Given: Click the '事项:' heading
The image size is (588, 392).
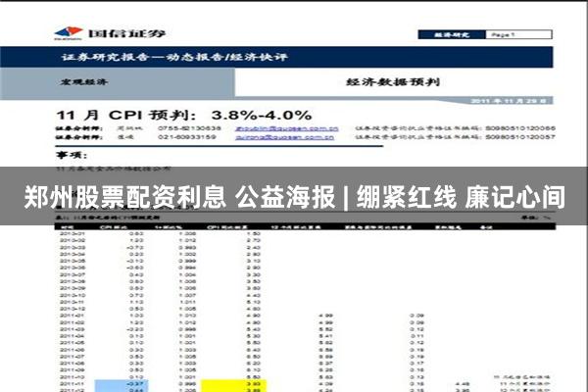Looking at the screenshot, I should pyautogui.click(x=72, y=155).
